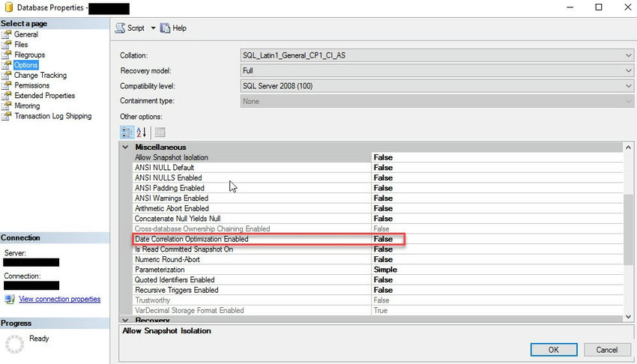Open the Transaction Log Shipping page
The height and width of the screenshot is (364, 637).
[x=52, y=116]
